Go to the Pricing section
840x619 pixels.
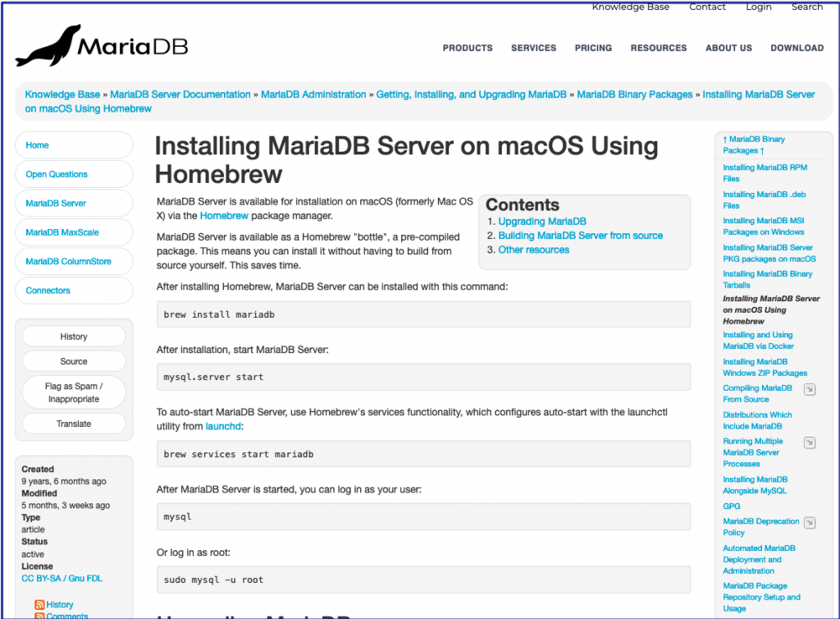pyautogui.click(x=593, y=48)
